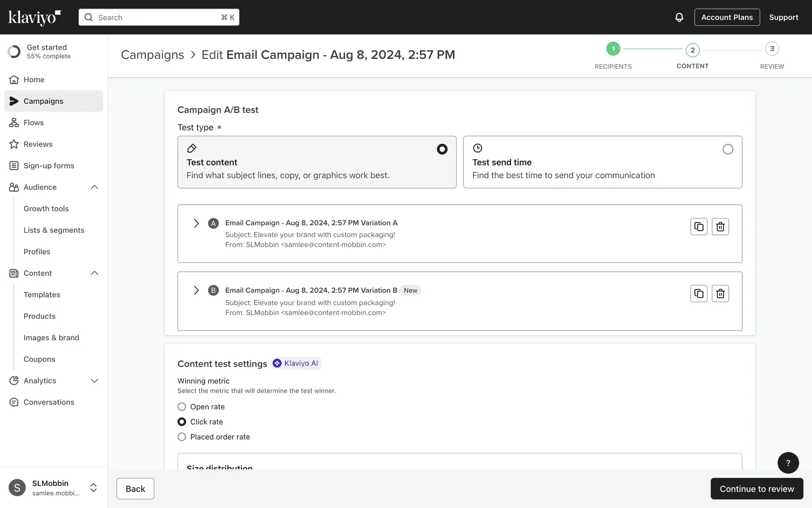Open Flows in the sidebar

(x=34, y=123)
